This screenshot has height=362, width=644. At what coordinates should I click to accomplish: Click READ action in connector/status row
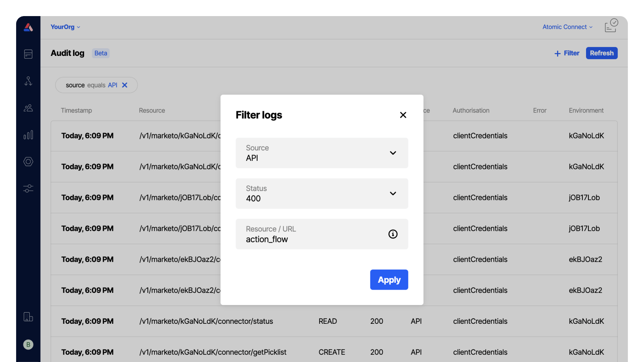[x=328, y=321]
